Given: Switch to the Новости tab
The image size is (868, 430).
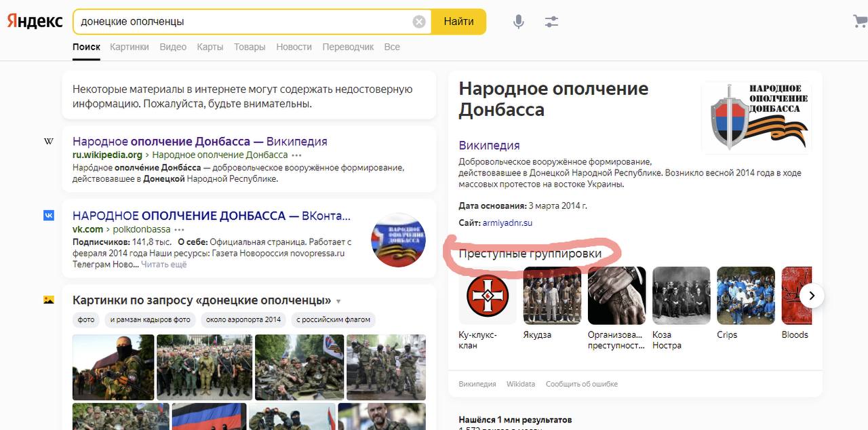Looking at the screenshot, I should click(x=294, y=47).
